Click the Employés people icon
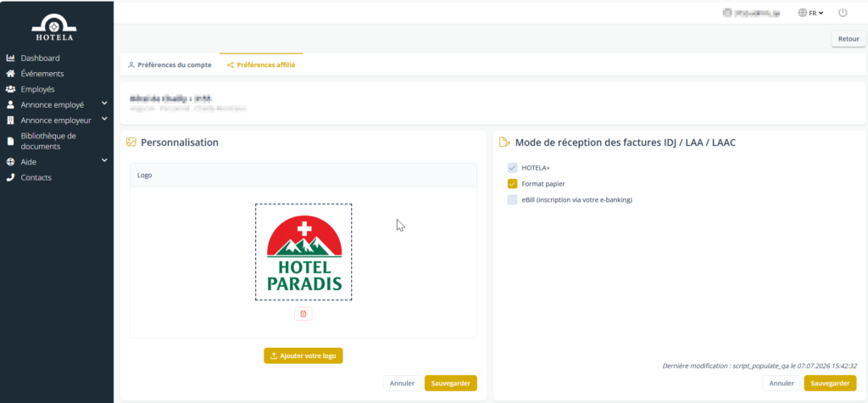Viewport: 868px width, 403px height. (10, 89)
